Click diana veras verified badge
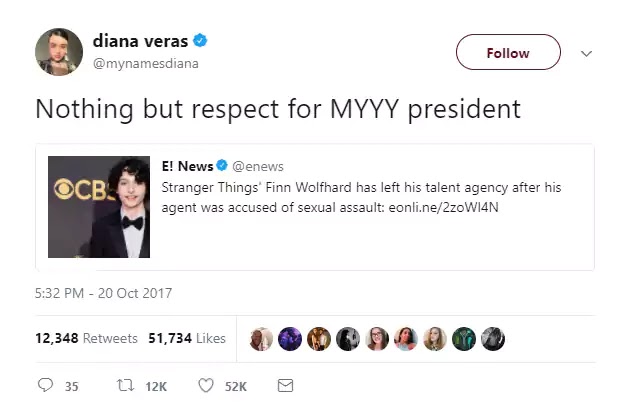 200,42
